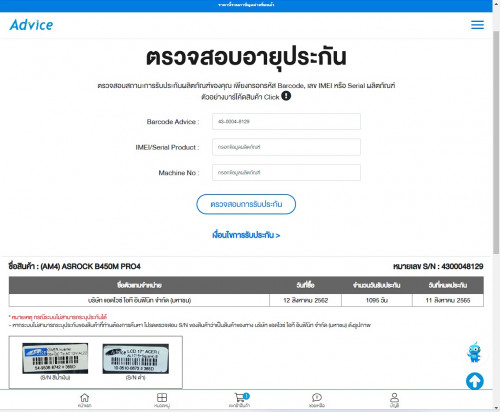Click the check warranty button
Viewport: 500px width, 412px height.
click(x=246, y=204)
